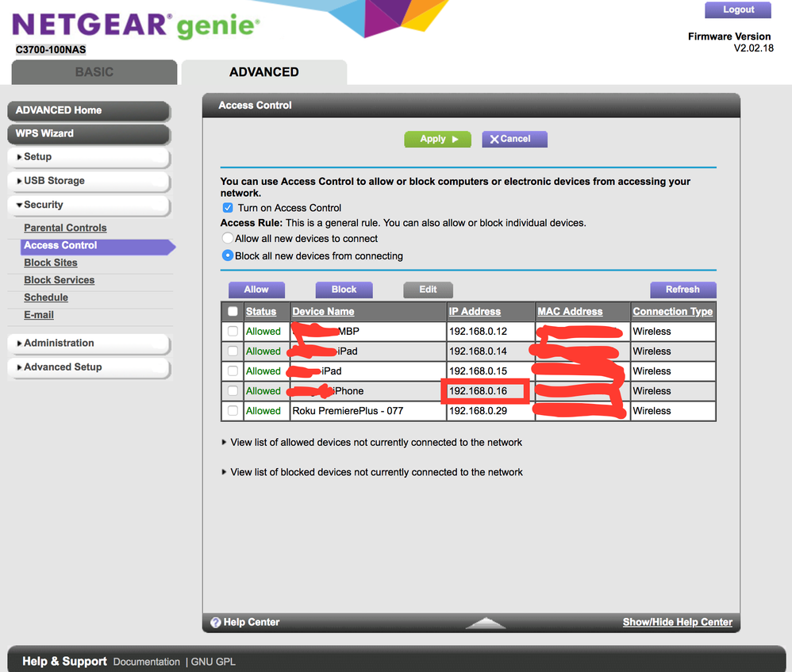Screen dimensions: 792x672
Task: Click the Refresh button above table
Action: tap(682, 290)
